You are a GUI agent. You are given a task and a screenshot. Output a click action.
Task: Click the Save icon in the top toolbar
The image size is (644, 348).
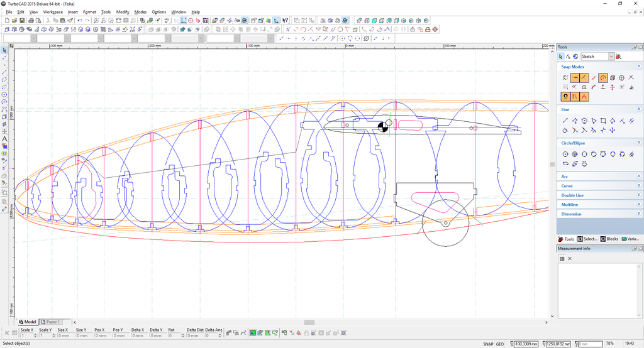click(x=22, y=20)
